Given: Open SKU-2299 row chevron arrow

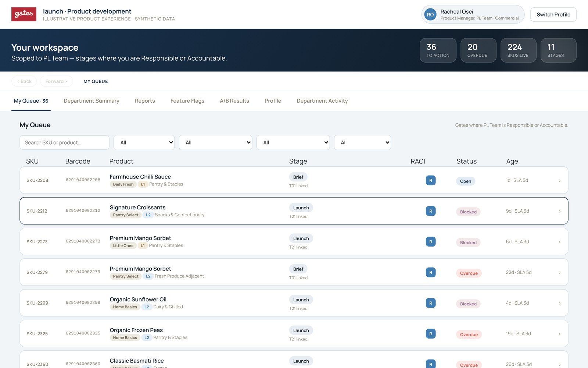Looking at the screenshot, I should [559, 303].
